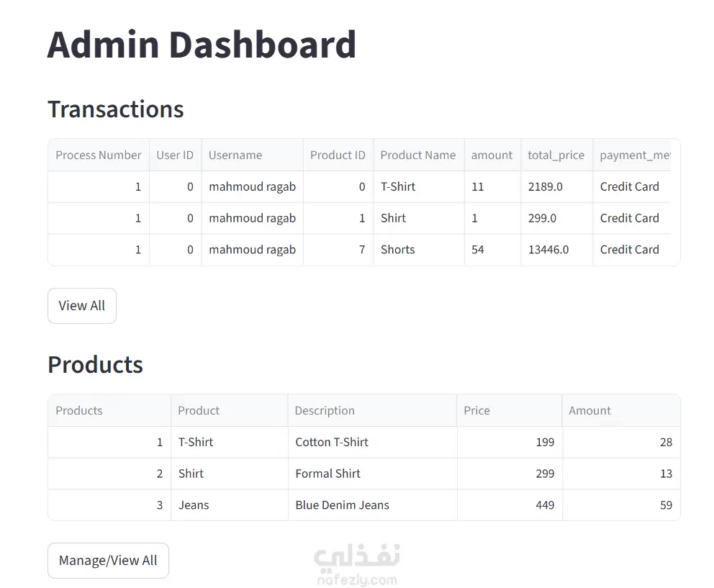Open the Manage/View All products button
This screenshot has width=714, height=588.
point(108,561)
